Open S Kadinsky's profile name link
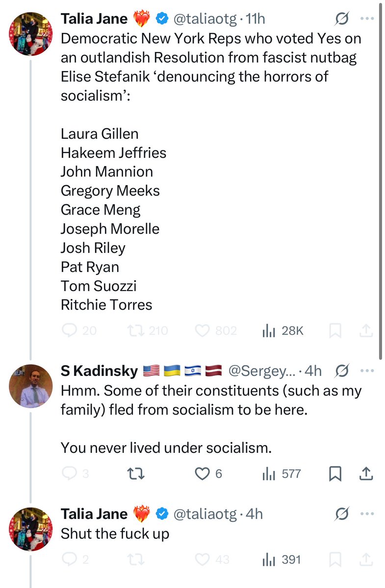 click(x=99, y=371)
